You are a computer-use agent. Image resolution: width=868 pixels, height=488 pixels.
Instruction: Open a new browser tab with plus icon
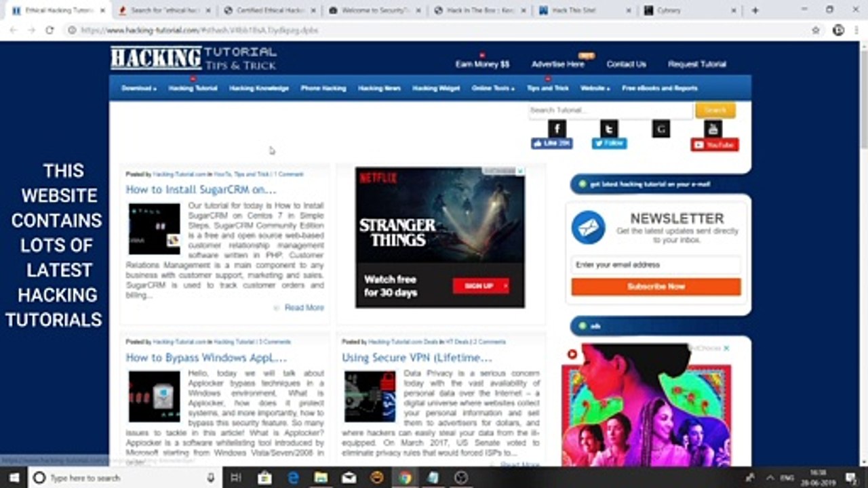(x=755, y=10)
